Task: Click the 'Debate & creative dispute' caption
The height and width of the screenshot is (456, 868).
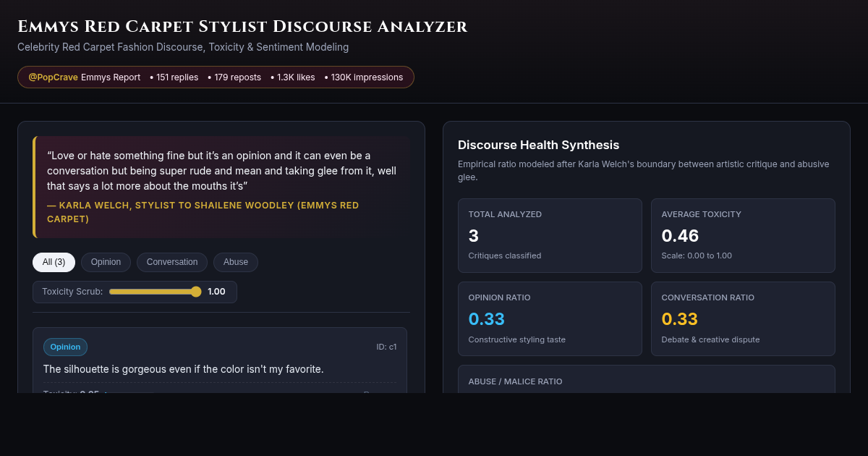Action: pyautogui.click(x=710, y=339)
